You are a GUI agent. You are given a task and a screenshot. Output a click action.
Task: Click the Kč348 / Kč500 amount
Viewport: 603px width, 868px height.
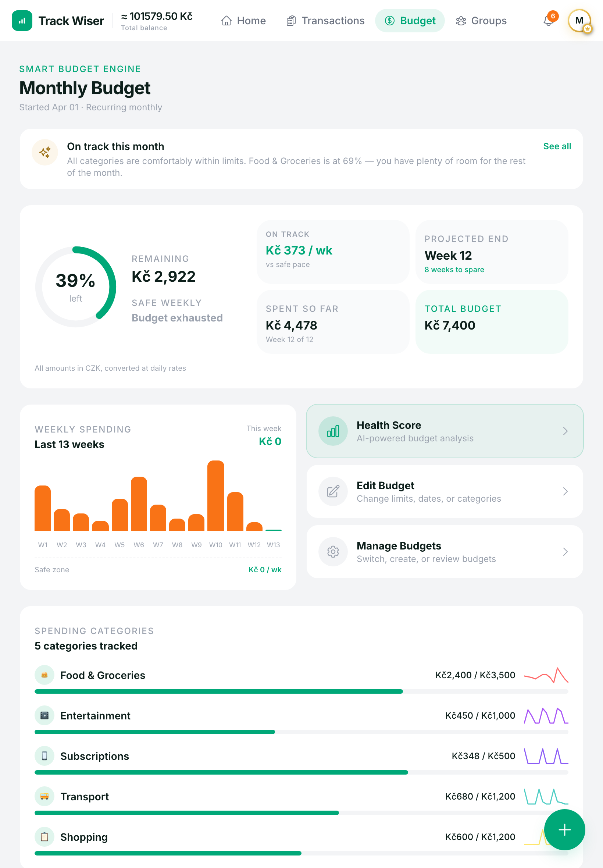coord(483,756)
